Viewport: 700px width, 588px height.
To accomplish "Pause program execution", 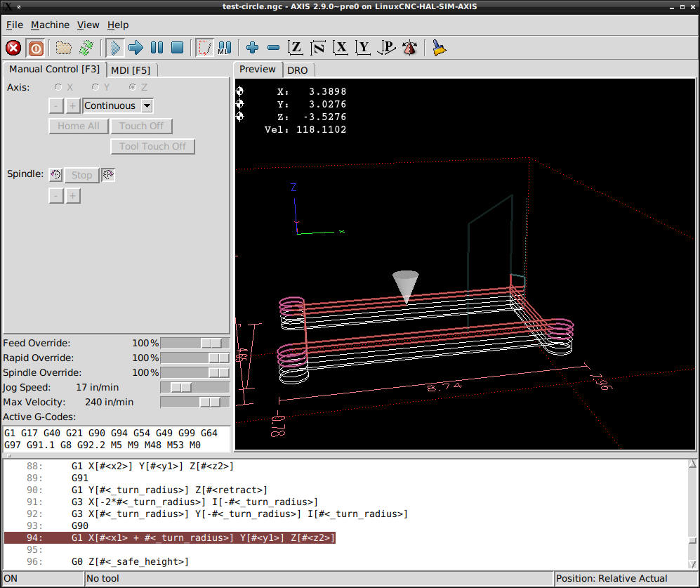I will (157, 48).
